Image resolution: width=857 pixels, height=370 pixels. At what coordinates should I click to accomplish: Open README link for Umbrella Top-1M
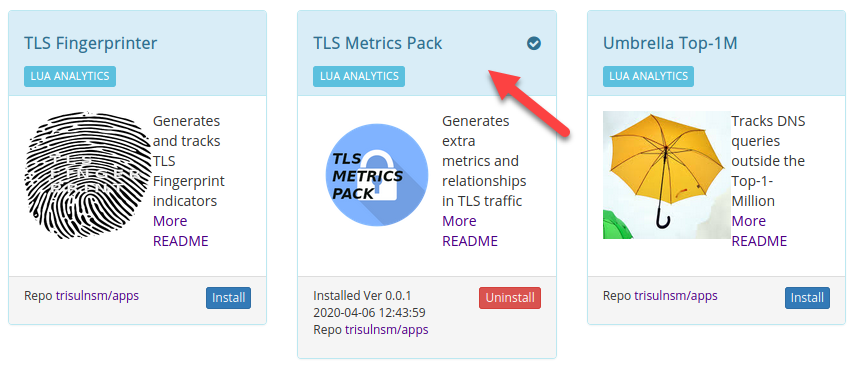point(759,241)
